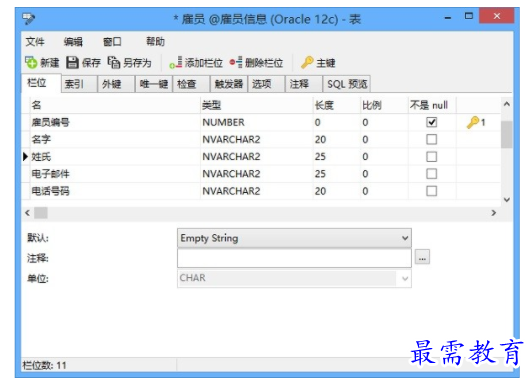
Task: Click the NVARCHAR2 type cell of 电子邮件
Action: click(257, 174)
